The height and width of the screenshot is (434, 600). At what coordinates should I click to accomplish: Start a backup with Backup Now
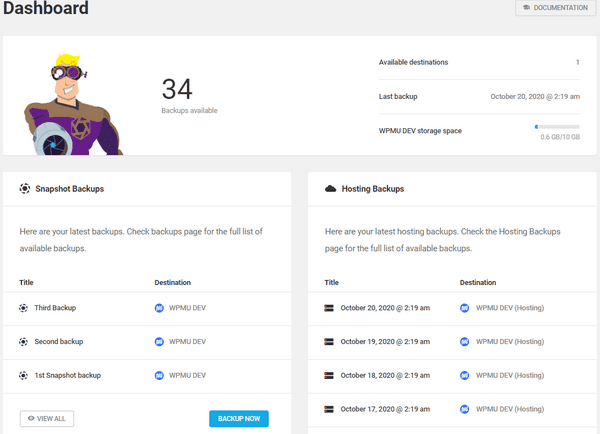tap(239, 419)
